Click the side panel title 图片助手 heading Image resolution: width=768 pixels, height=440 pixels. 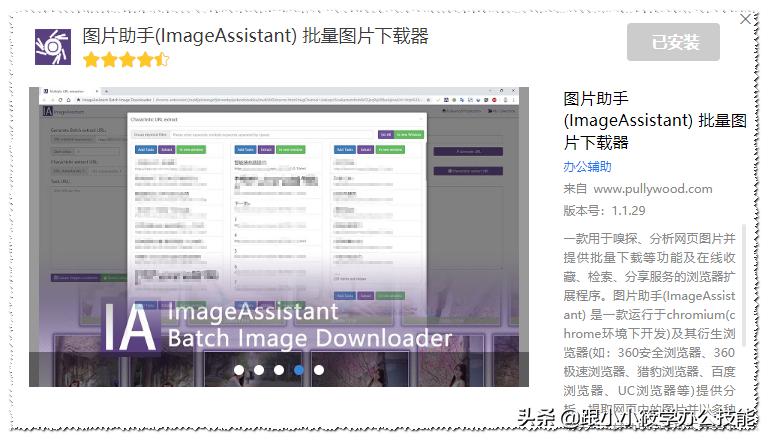pos(655,121)
